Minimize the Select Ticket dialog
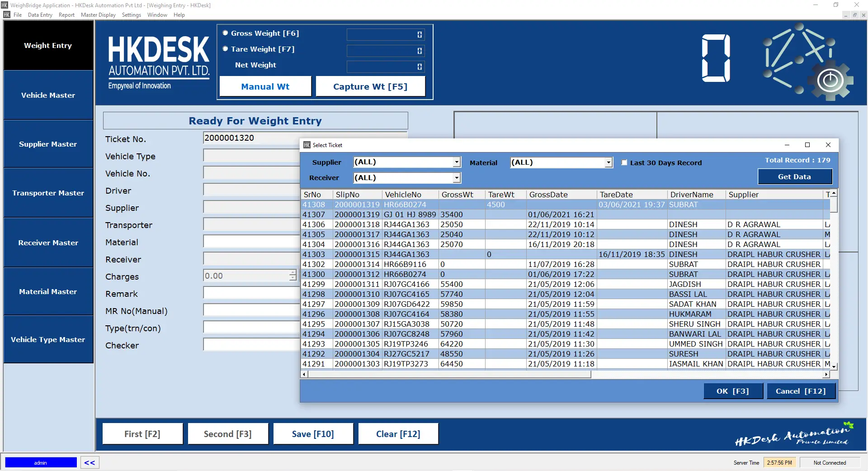 (x=787, y=145)
